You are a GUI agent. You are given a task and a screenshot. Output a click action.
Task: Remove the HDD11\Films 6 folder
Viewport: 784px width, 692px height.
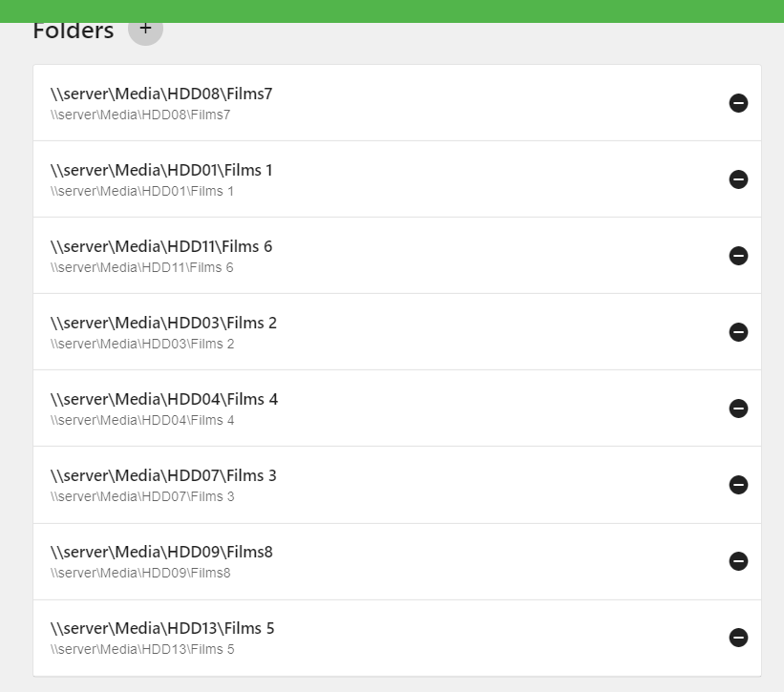click(738, 256)
